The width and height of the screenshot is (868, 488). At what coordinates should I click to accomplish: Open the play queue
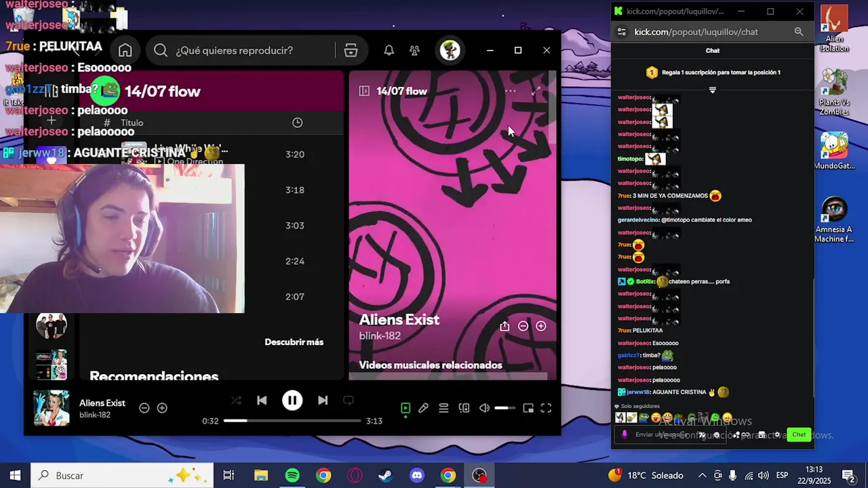point(443,408)
